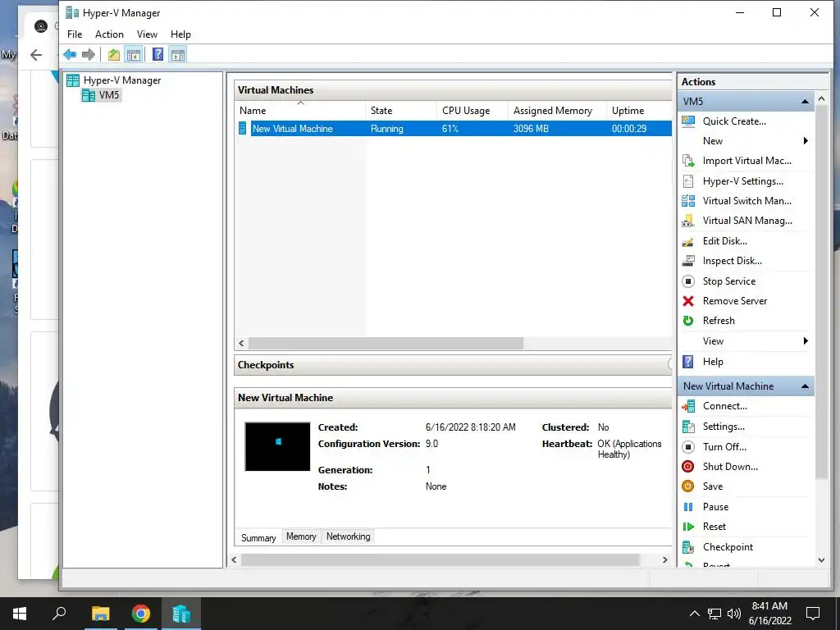Image resolution: width=840 pixels, height=630 pixels.
Task: Click the Inspect Disk icon
Action: (688, 261)
